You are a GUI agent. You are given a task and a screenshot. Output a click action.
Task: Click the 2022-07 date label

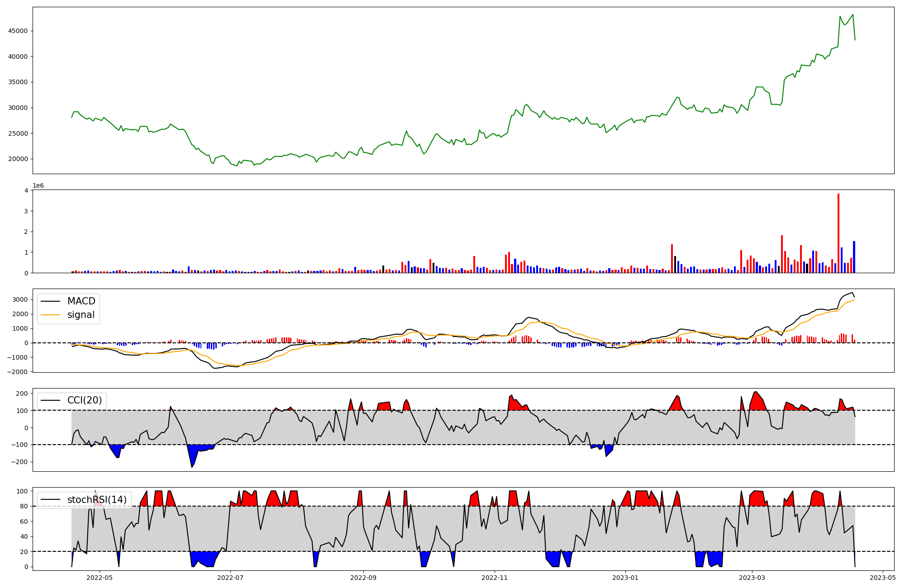[230, 578]
